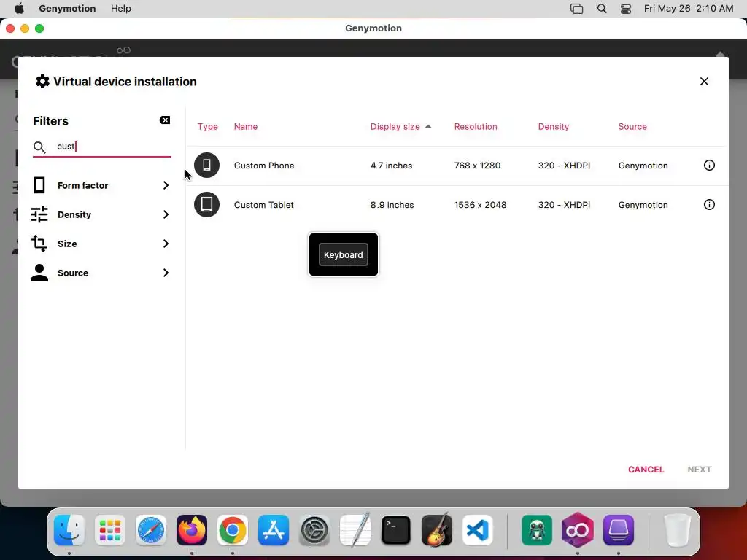747x560 pixels.
Task: Toggle the Display size sort arrow
Action: coord(427,126)
